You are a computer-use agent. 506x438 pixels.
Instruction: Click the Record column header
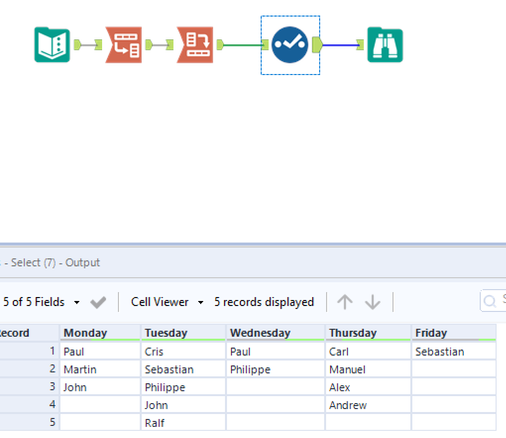[x=29, y=333]
